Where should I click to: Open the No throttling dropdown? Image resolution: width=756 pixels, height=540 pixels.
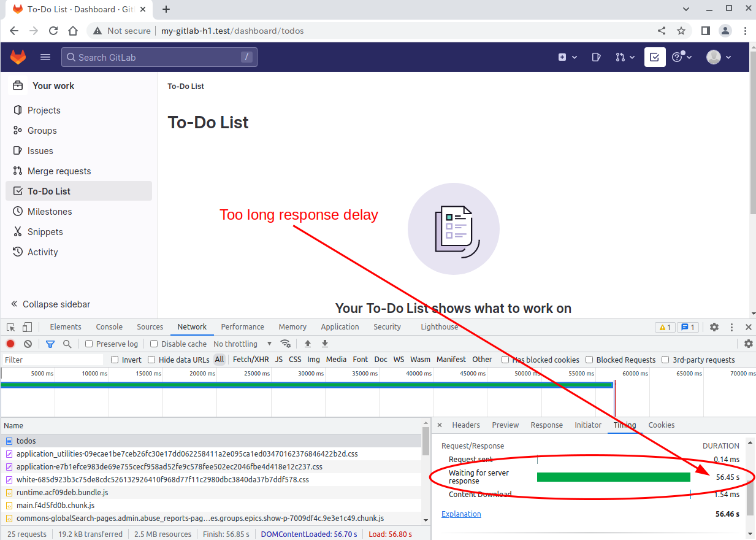pyautogui.click(x=242, y=344)
